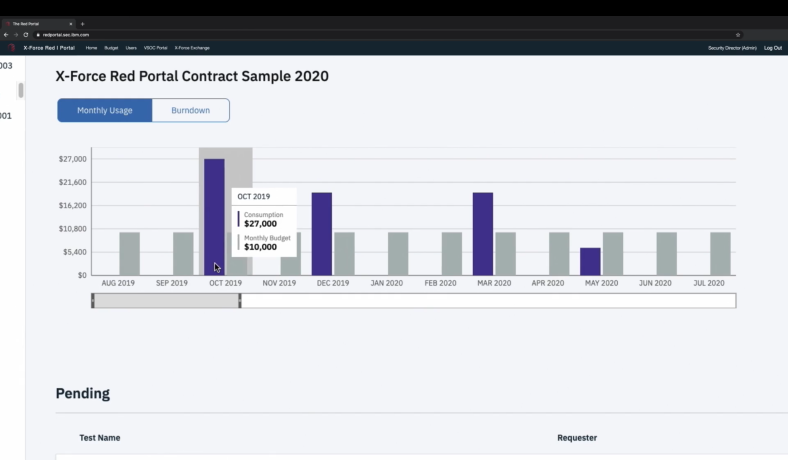The height and width of the screenshot is (460, 788).
Task: Bookmark the page with the star icon
Action: (x=738, y=35)
